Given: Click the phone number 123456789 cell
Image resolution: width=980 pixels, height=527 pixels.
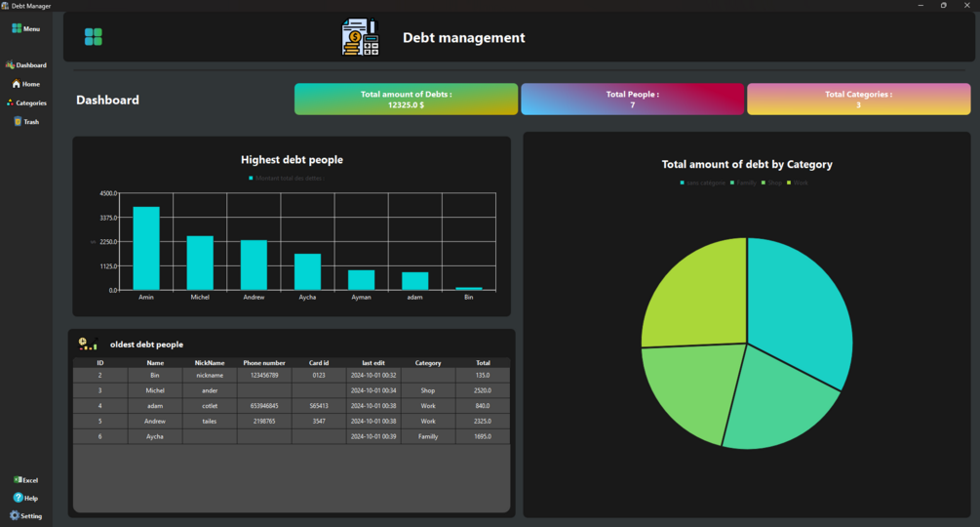Looking at the screenshot, I should tap(264, 375).
